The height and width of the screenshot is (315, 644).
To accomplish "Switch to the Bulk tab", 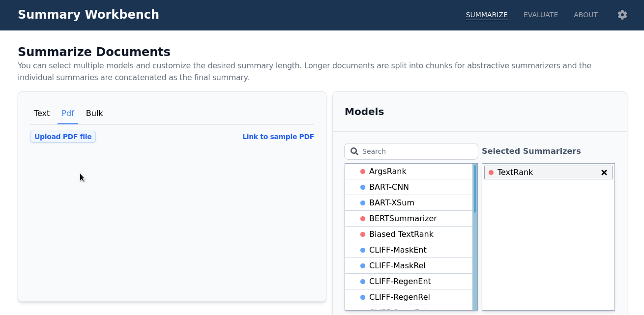I will [94, 113].
